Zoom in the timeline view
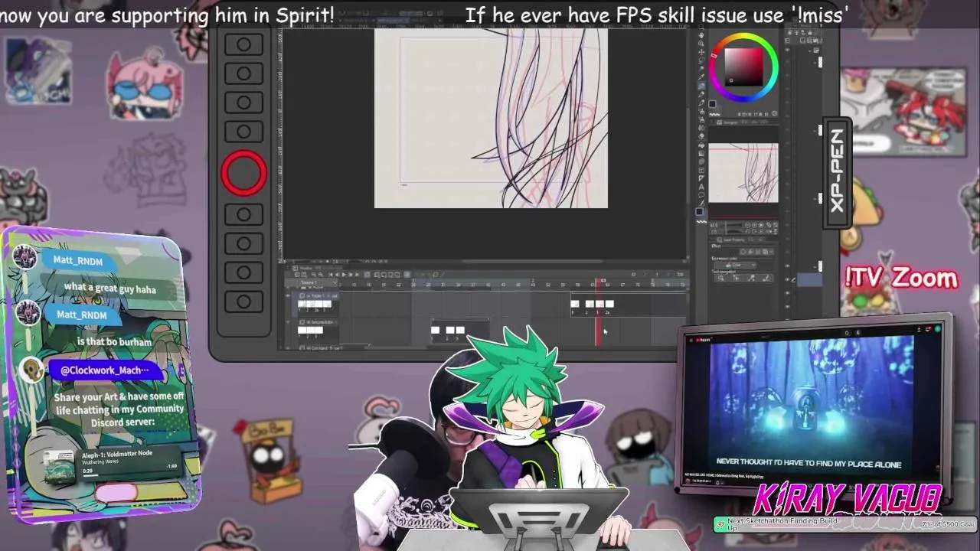Screen dimensions: 980x551 [x=321, y=275]
